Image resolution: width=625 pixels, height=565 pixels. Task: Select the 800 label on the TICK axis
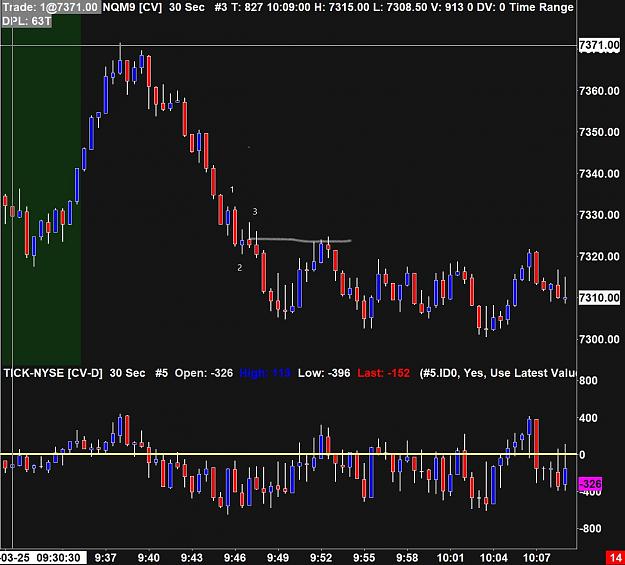point(589,380)
